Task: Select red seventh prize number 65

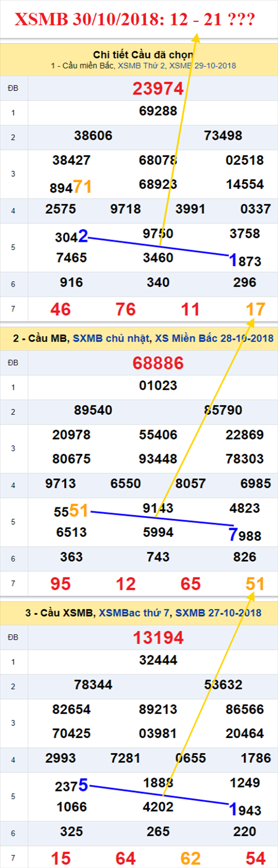Action: coord(191,584)
